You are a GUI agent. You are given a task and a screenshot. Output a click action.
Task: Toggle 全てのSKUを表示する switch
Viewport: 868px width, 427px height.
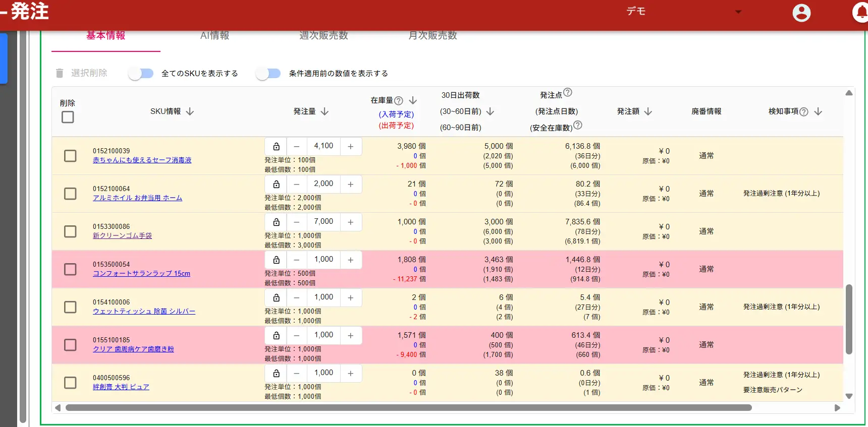point(141,74)
